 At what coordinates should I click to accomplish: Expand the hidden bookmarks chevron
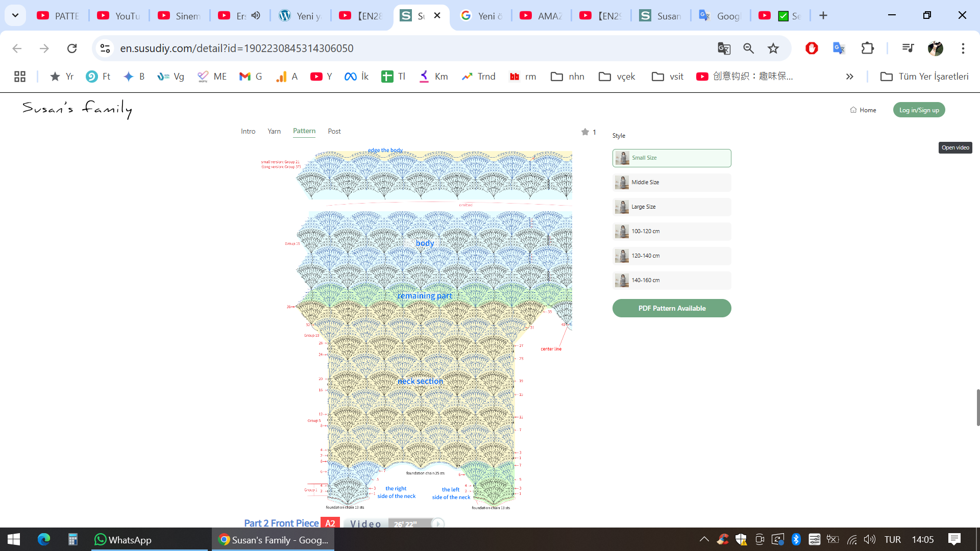[849, 77]
